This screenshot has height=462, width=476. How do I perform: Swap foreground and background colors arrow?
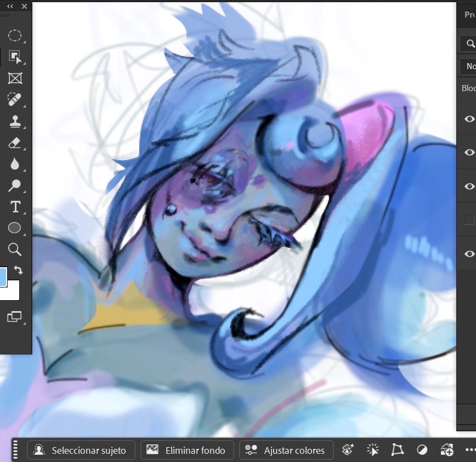pos(19,270)
